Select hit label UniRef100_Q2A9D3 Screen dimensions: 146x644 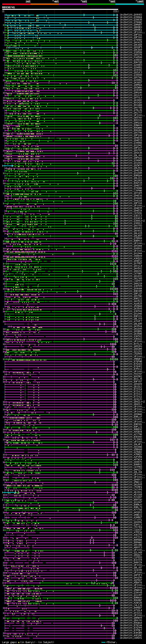pyautogui.click(x=131, y=65)
